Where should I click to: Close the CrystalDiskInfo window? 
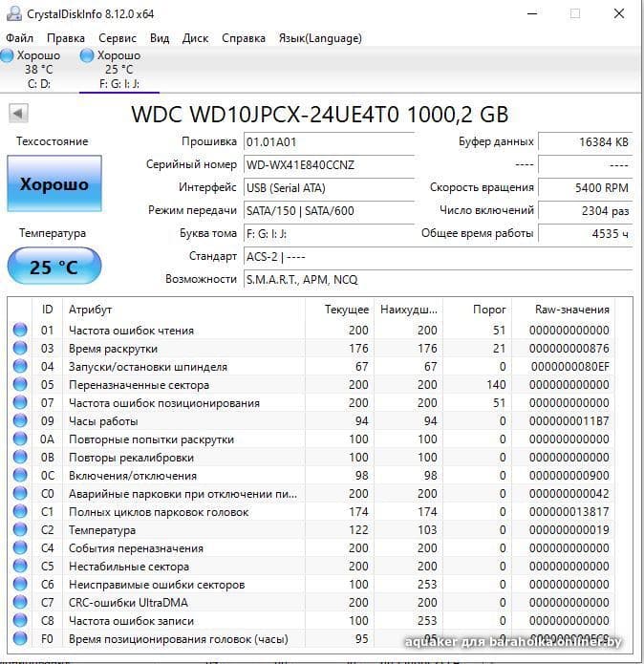(x=619, y=13)
